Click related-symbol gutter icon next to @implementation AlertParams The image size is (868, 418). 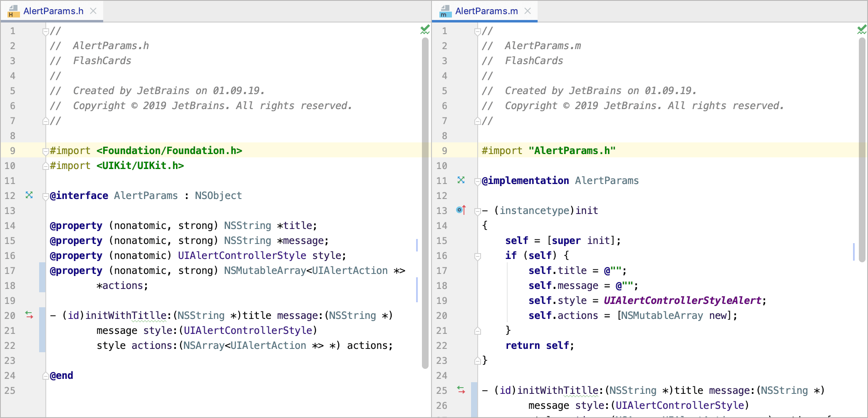(461, 180)
